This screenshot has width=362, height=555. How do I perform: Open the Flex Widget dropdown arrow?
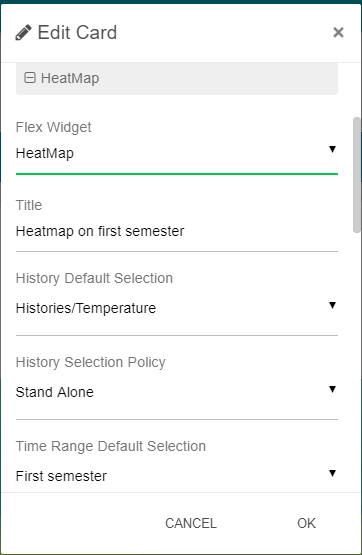point(332,149)
